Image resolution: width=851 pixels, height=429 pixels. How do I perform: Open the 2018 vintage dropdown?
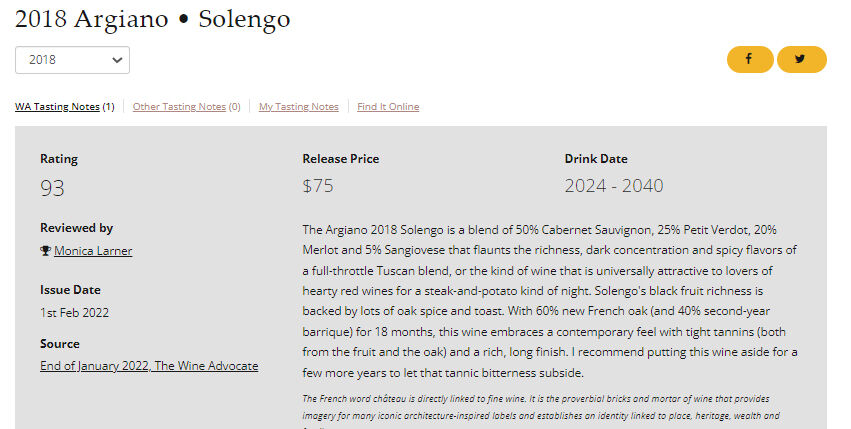click(x=72, y=60)
